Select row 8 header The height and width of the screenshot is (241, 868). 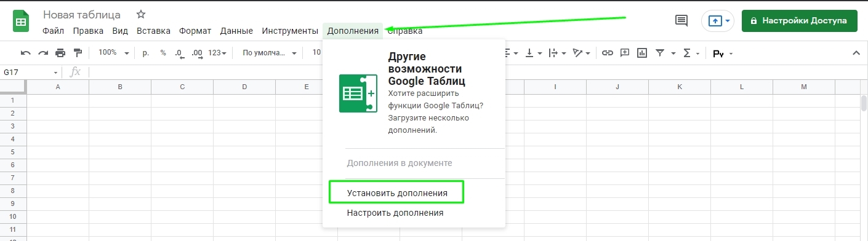point(13,191)
